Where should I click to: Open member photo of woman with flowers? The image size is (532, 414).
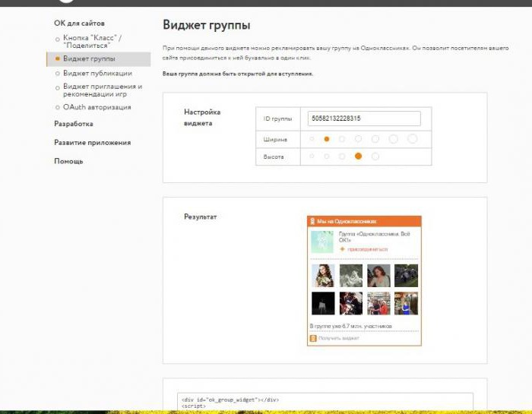click(323, 276)
